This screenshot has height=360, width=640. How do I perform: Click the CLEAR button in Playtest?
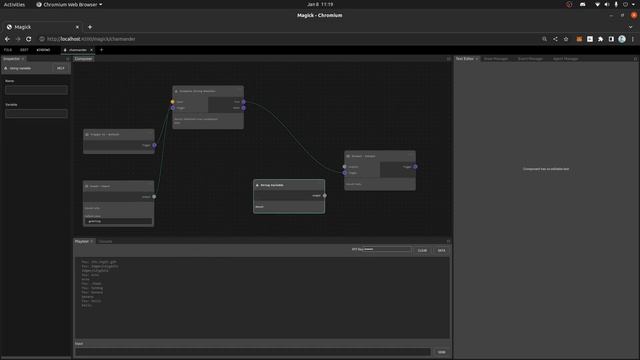coord(422,250)
